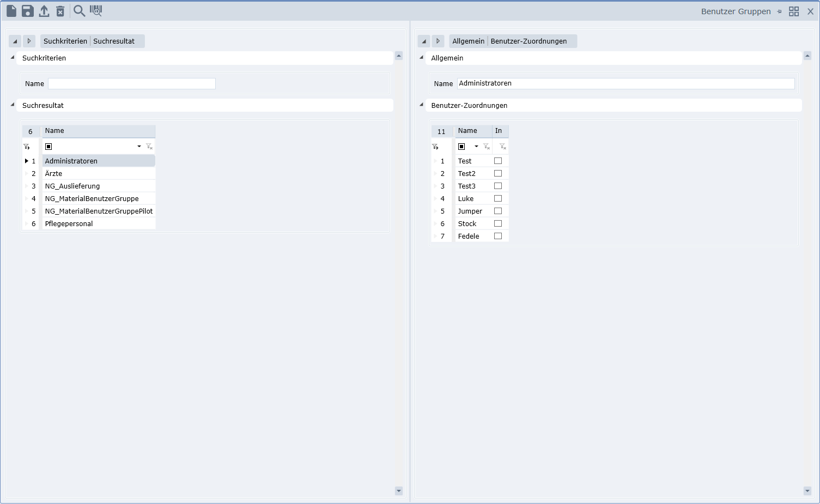
Task: Check the In box for Luke
Action: point(498,198)
